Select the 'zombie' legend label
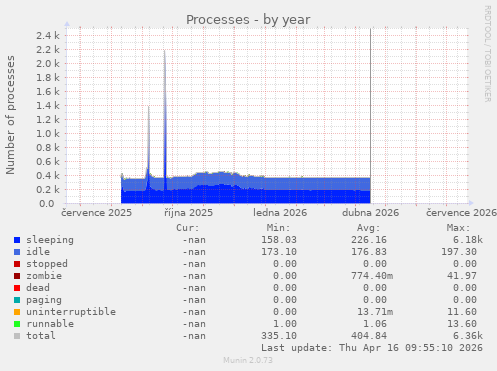The width and height of the screenshot is (497, 371). tap(44, 276)
